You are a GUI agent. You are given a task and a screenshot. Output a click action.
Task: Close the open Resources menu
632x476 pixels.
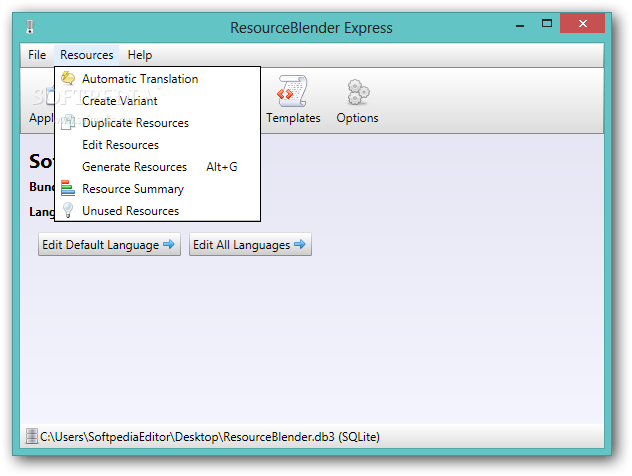coord(87,55)
